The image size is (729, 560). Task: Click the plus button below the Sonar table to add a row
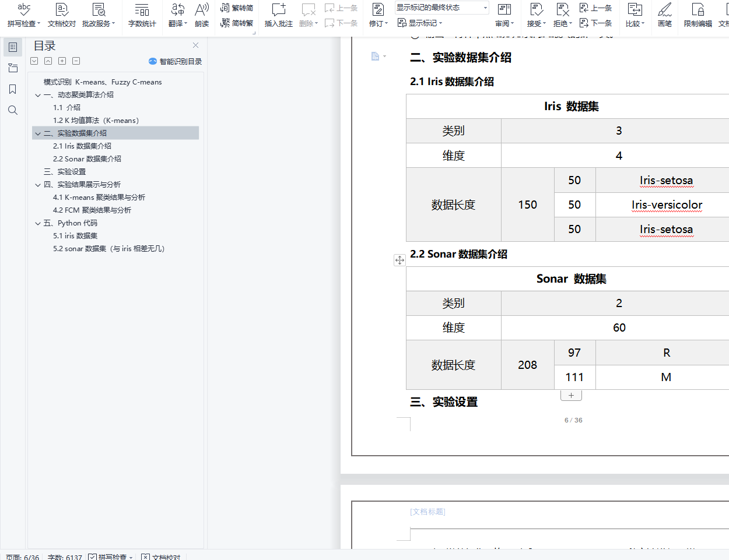point(571,396)
